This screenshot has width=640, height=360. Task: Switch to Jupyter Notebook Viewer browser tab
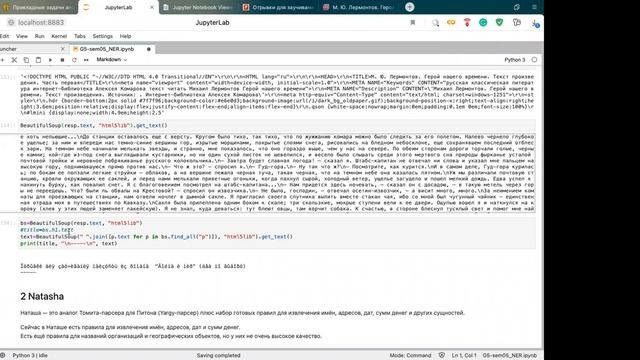[x=198, y=7]
